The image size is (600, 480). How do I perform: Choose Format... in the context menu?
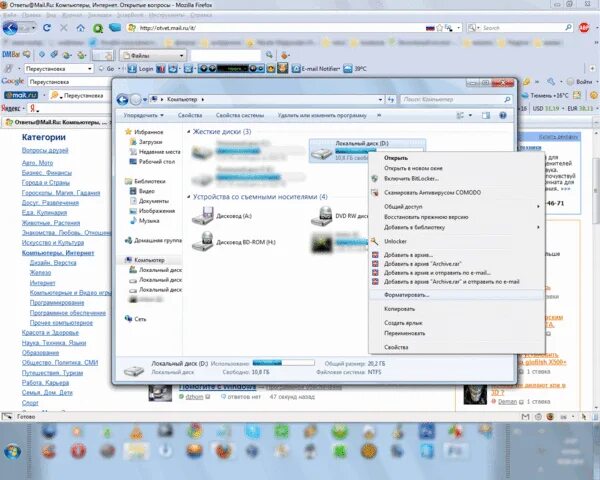[x=406, y=295]
